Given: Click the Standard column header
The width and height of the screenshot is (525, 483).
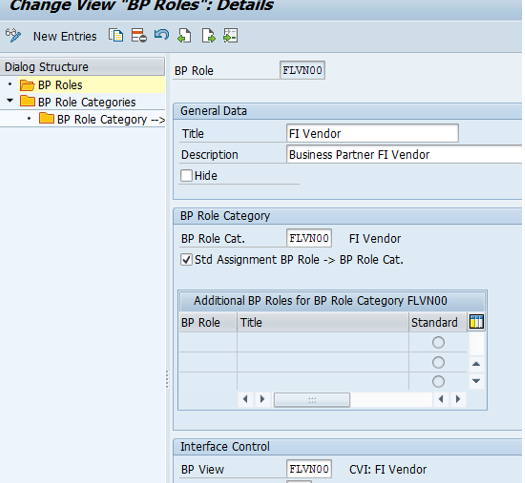Looking at the screenshot, I should (x=438, y=322).
